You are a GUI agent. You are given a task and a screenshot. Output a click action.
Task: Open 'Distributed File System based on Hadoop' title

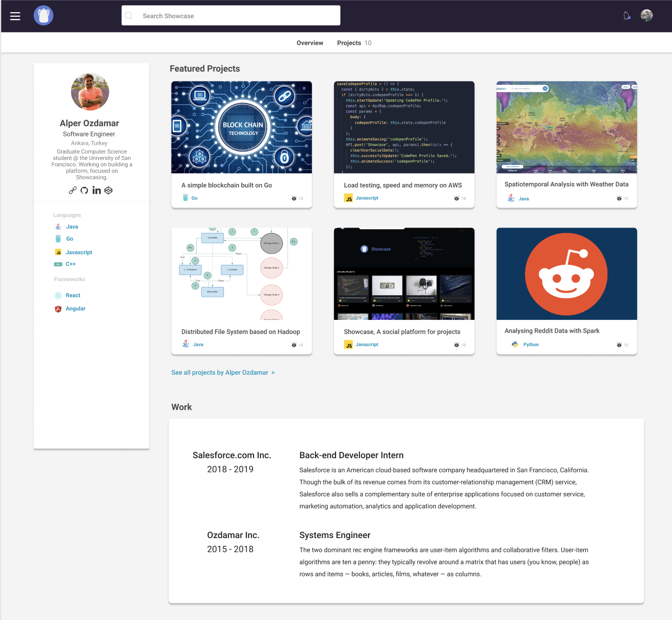(x=240, y=332)
